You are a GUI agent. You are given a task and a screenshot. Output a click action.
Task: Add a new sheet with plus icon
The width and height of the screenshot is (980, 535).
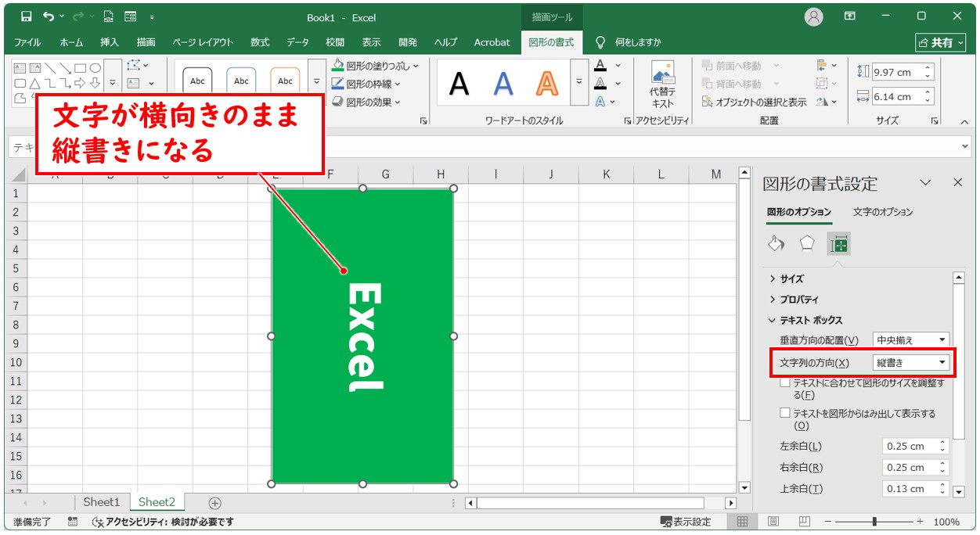pyautogui.click(x=215, y=503)
